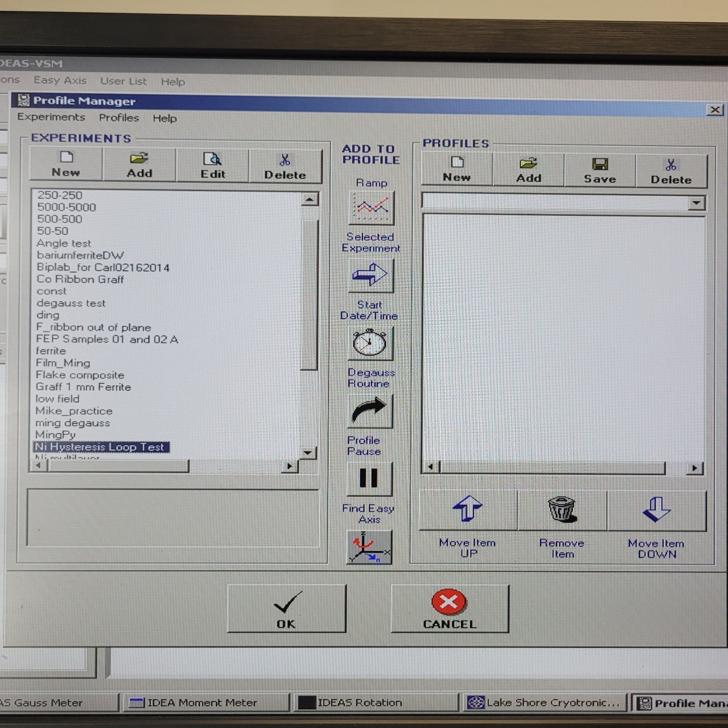
Task: Add Selected Experiment with the arrow icon
Action: pyautogui.click(x=371, y=276)
